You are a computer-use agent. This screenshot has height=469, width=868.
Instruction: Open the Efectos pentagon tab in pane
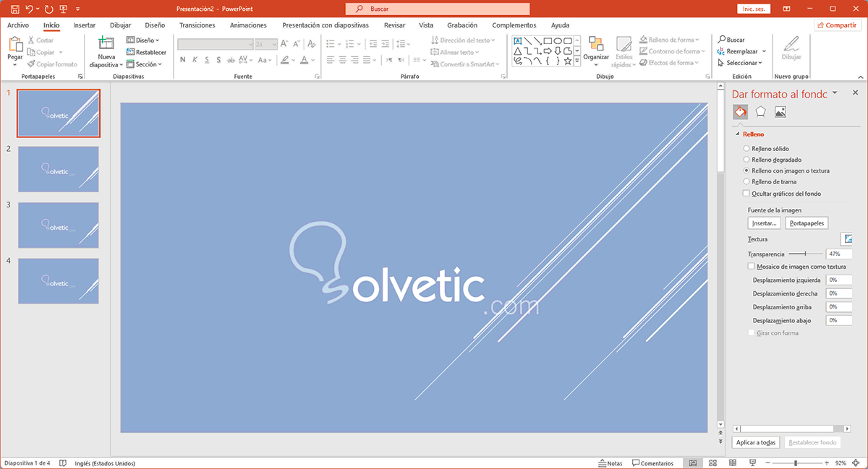coord(760,112)
